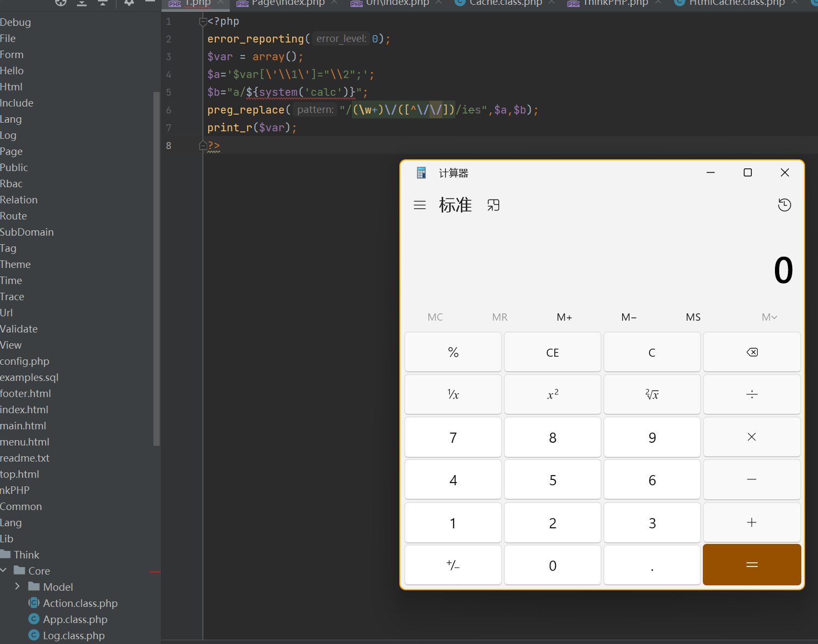
Task: Click the Calculator display showing 0
Action: tap(784, 270)
